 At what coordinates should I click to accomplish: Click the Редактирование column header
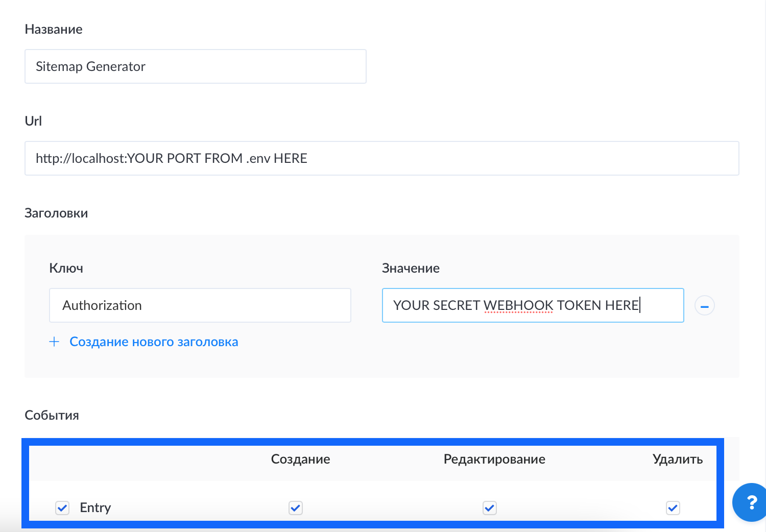(494, 459)
